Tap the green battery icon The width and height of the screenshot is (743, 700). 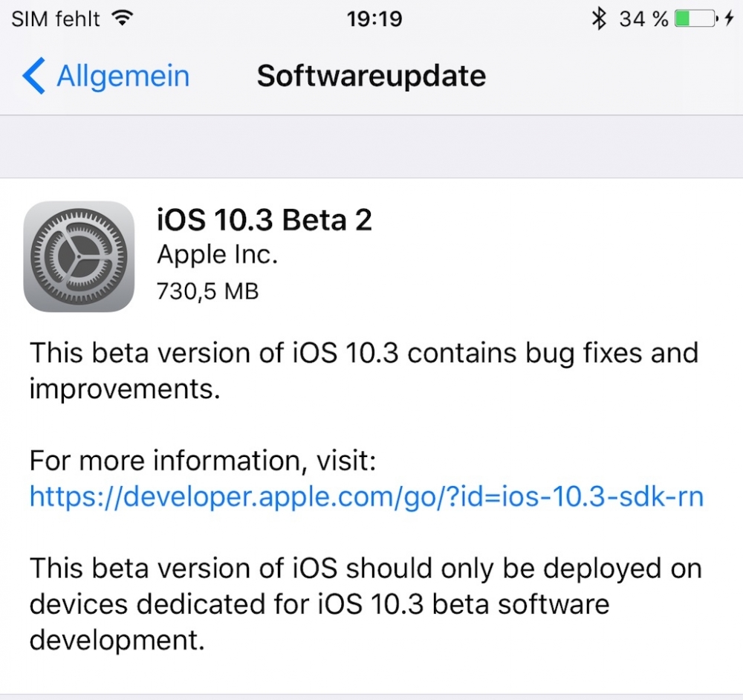(695, 19)
